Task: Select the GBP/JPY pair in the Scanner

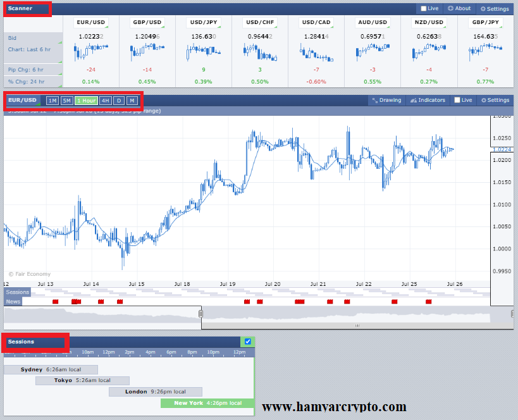Action: click(x=485, y=22)
